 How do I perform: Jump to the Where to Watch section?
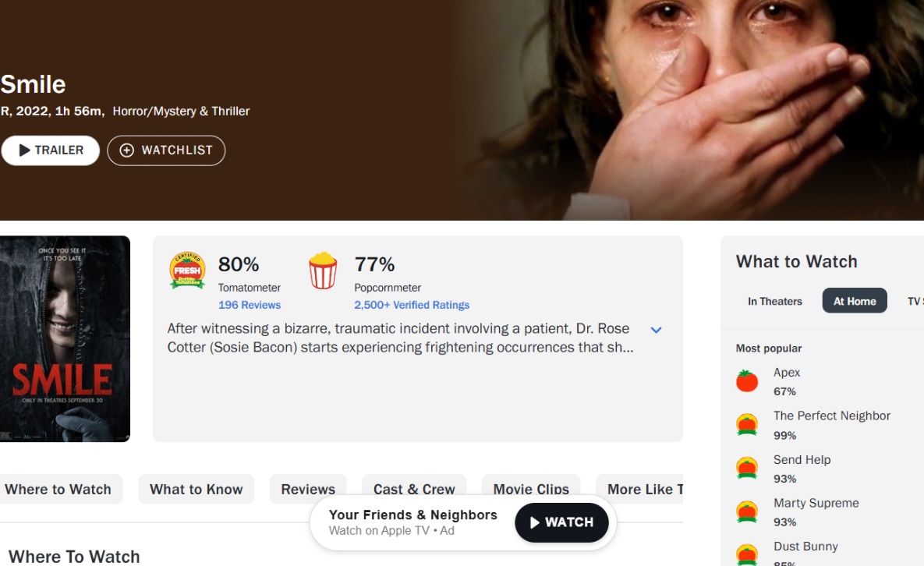(x=58, y=490)
